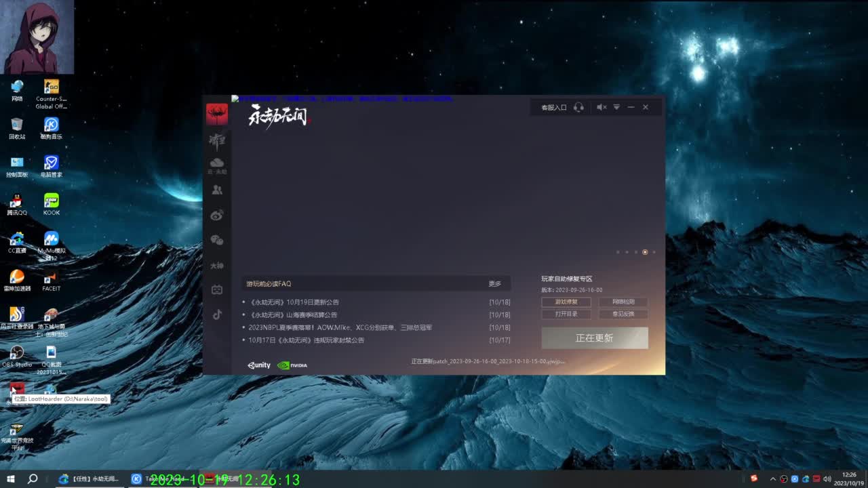Open 10月19日更新公告 news item
The height and width of the screenshot is (488, 868).
click(294, 302)
